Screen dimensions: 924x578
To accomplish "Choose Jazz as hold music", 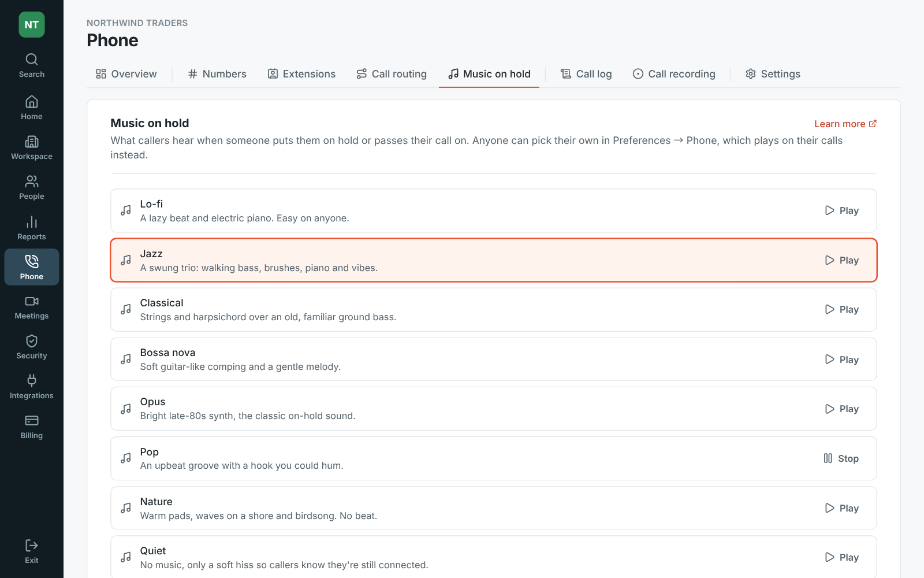I will click(x=494, y=260).
